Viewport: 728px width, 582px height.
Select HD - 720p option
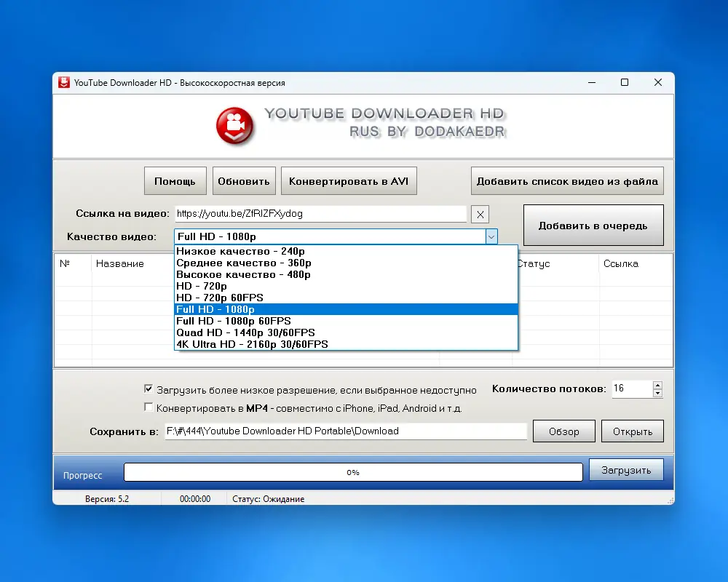click(346, 286)
